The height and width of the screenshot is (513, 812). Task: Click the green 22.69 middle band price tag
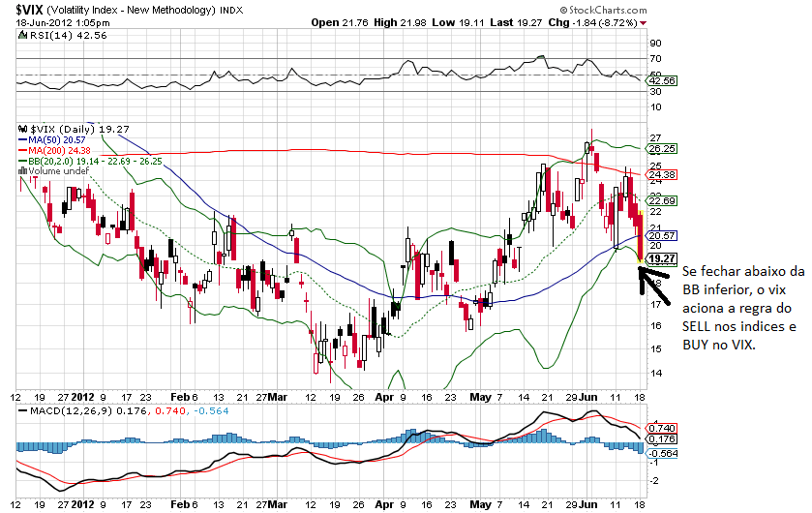[x=662, y=201]
